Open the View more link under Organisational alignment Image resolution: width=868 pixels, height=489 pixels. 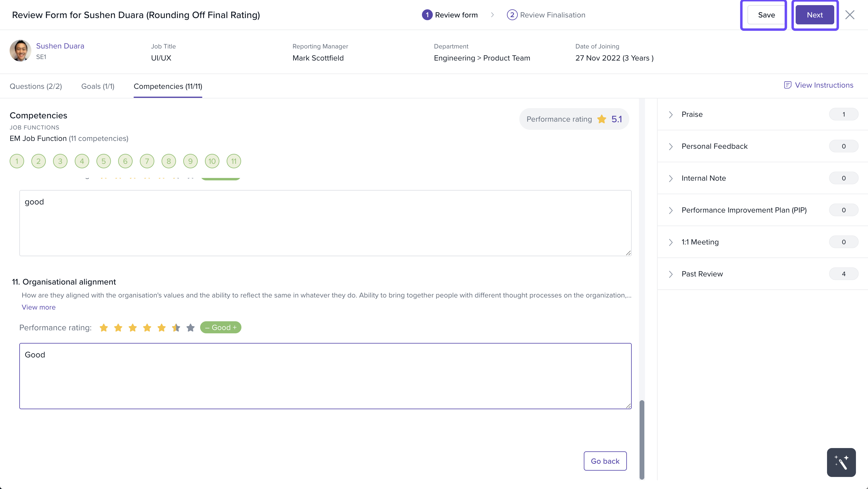(x=38, y=307)
